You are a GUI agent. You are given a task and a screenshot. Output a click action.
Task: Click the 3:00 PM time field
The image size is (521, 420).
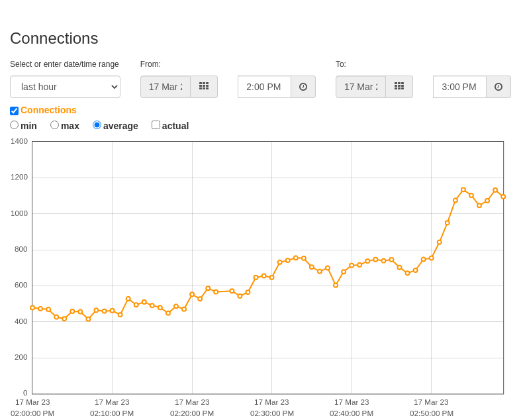point(459,87)
